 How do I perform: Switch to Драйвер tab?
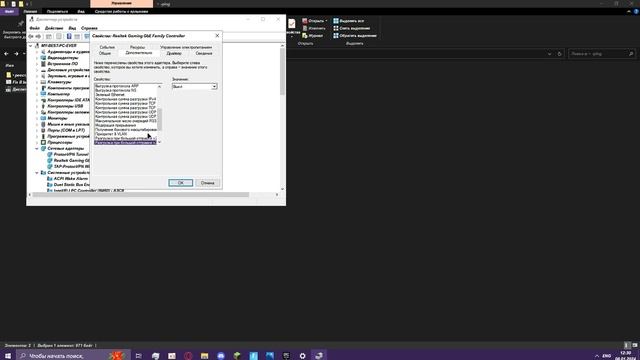(x=174, y=53)
